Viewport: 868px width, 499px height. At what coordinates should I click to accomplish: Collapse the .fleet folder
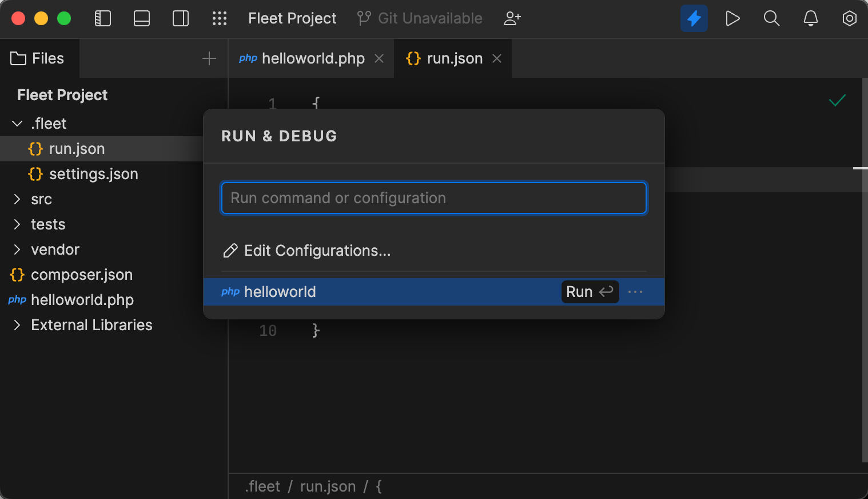pyautogui.click(x=15, y=123)
